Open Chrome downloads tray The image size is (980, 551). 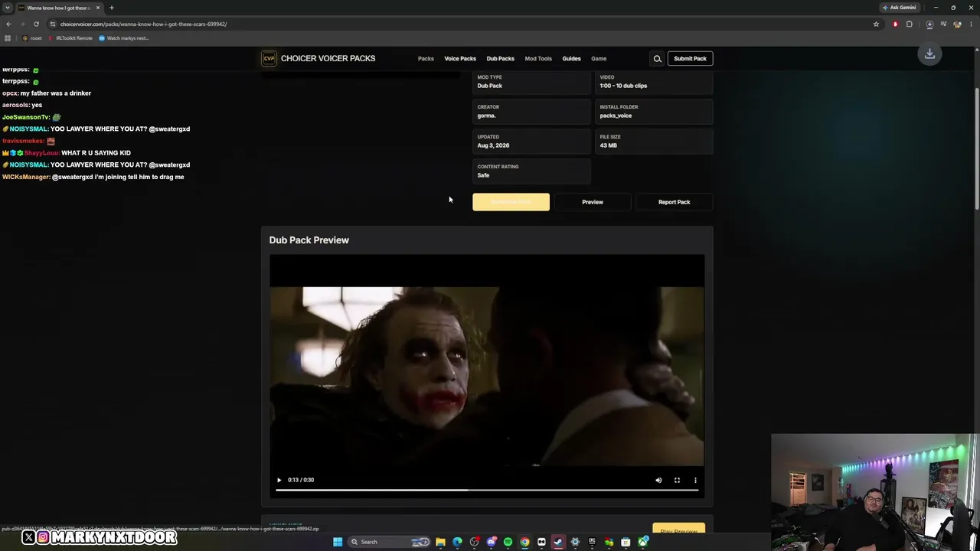pyautogui.click(x=929, y=24)
